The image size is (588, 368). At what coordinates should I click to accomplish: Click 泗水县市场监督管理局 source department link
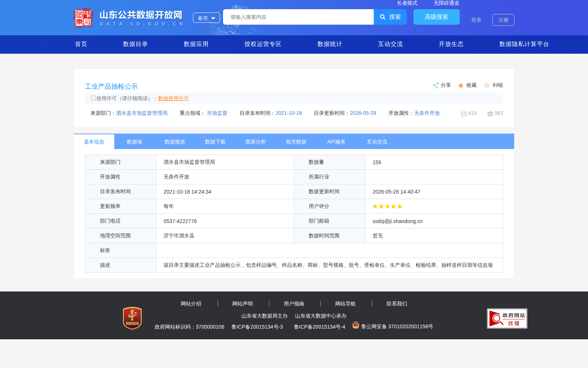pos(142,113)
